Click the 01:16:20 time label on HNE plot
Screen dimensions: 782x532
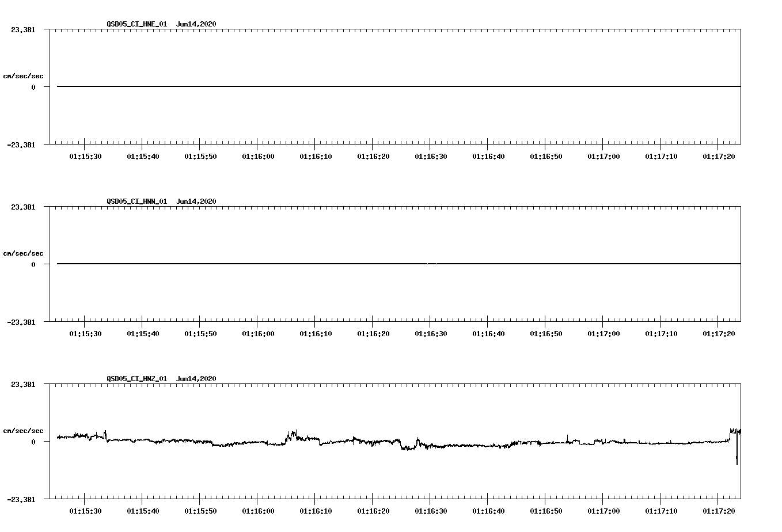(x=373, y=157)
